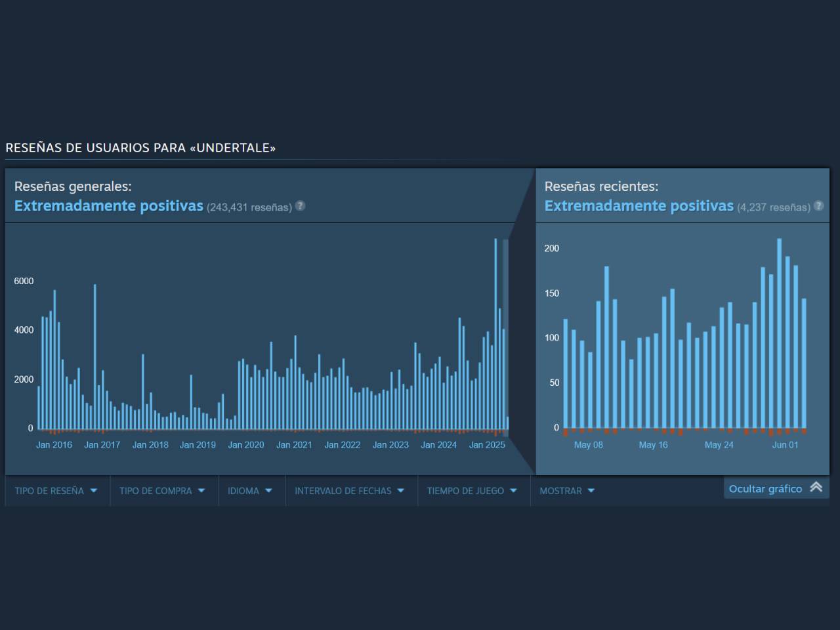The image size is (840, 630).
Task: Click the Jan 2016 axis label
Action: 54,445
